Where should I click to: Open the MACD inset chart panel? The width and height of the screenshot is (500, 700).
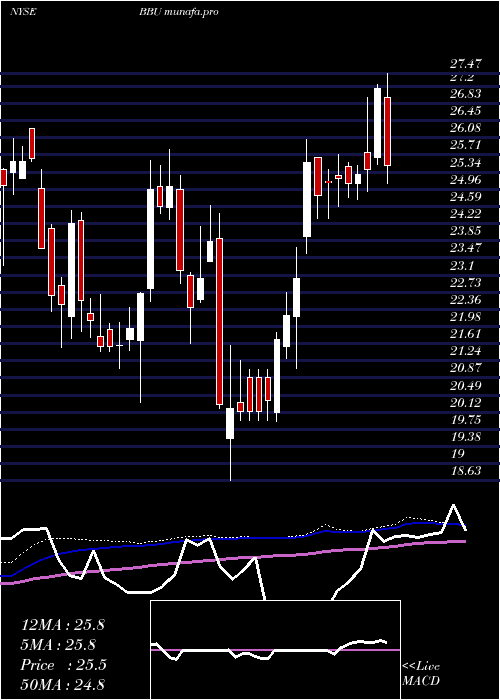pos(275,650)
